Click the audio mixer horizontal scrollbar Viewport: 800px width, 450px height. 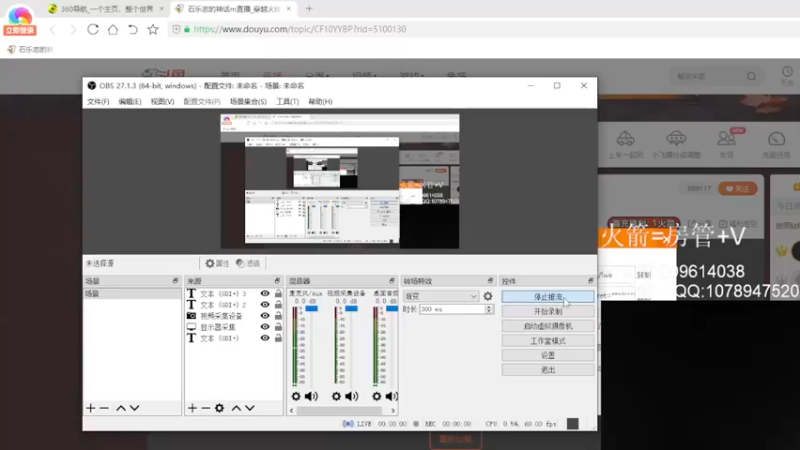[339, 410]
